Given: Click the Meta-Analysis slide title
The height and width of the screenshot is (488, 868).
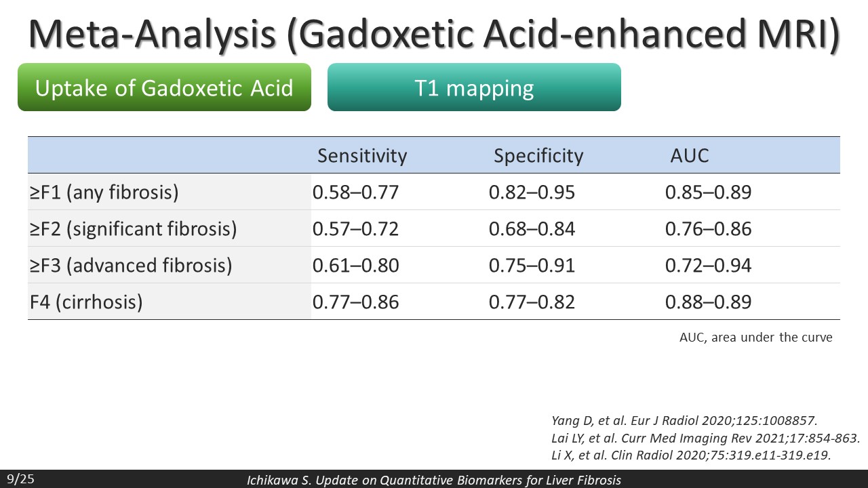Looking at the screenshot, I should [434, 33].
